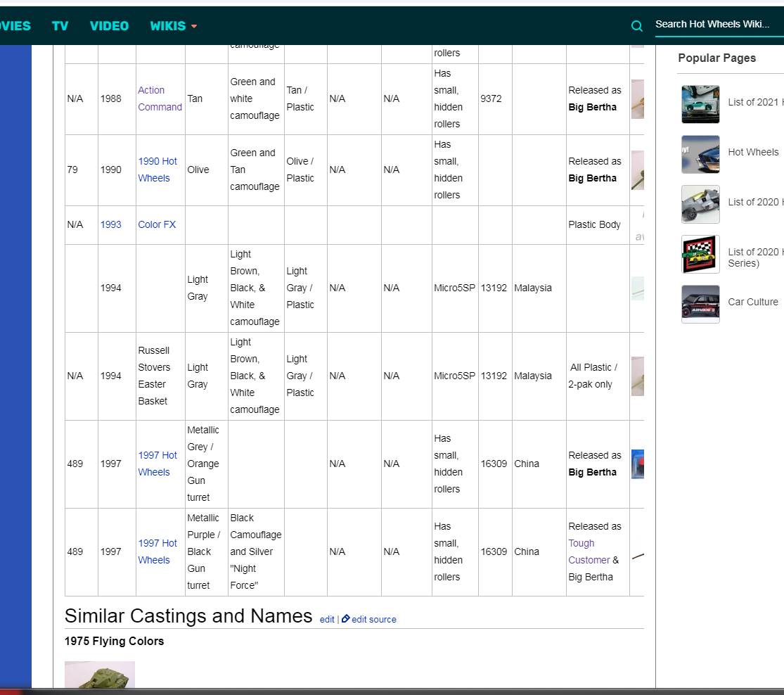This screenshot has height=695, width=784.
Task: Open the Color FX series link
Action: click(x=157, y=224)
